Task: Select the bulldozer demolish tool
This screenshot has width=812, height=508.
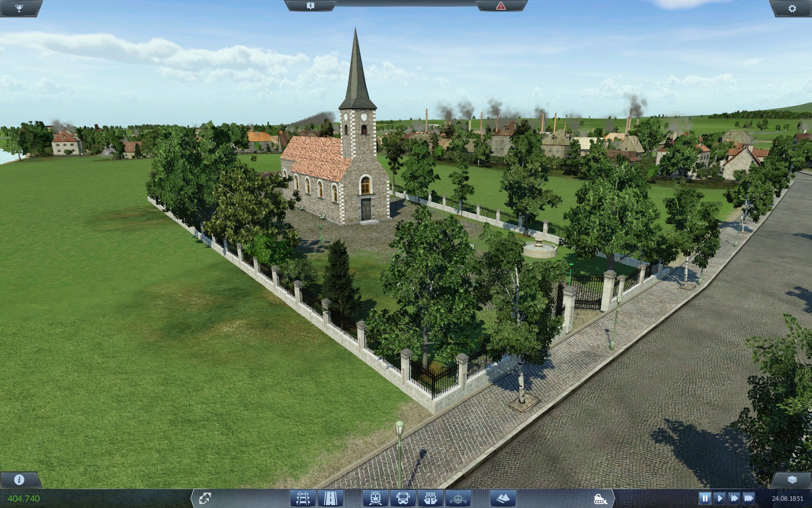Action: coord(600,498)
